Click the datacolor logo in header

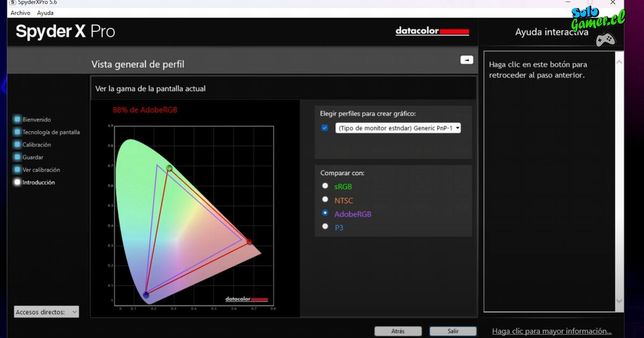[432, 31]
